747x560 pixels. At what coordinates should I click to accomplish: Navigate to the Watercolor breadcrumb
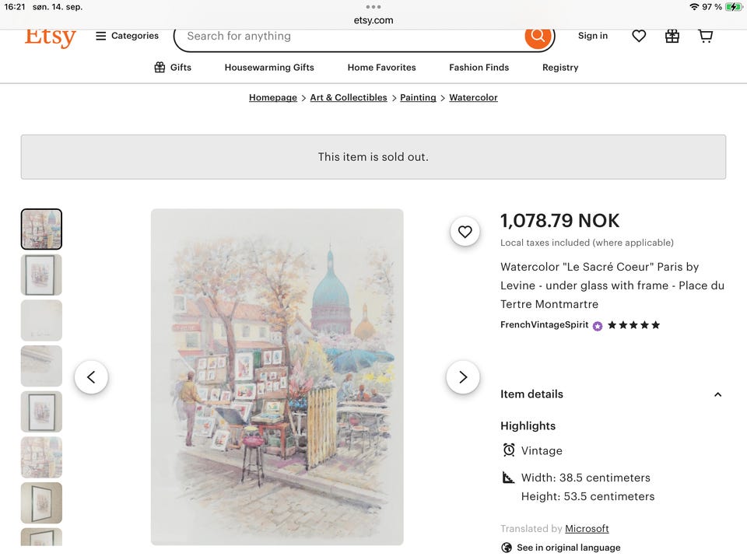coord(473,97)
